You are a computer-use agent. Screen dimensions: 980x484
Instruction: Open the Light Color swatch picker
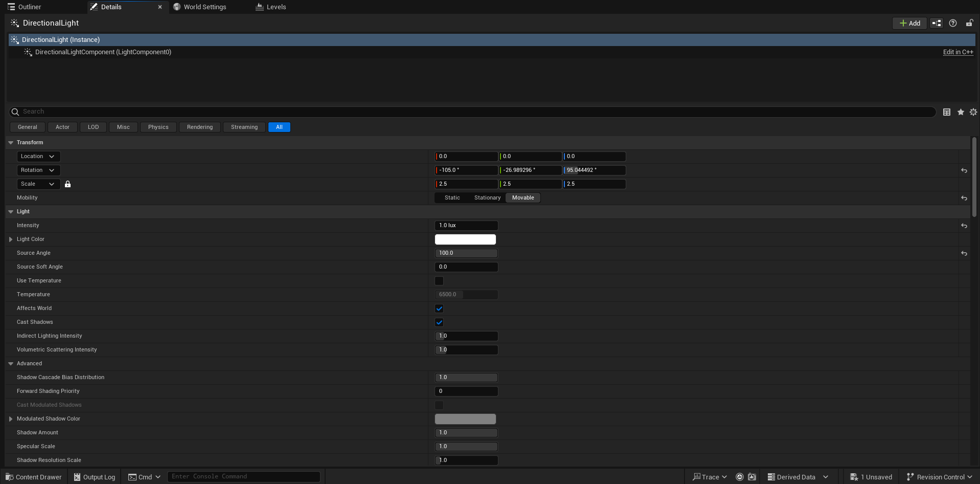(x=465, y=239)
